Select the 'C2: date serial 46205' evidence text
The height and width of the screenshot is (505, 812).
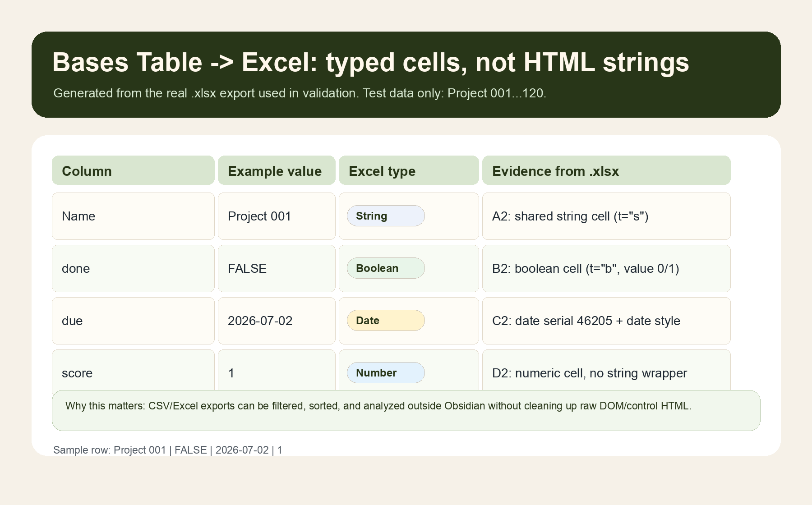tap(586, 321)
